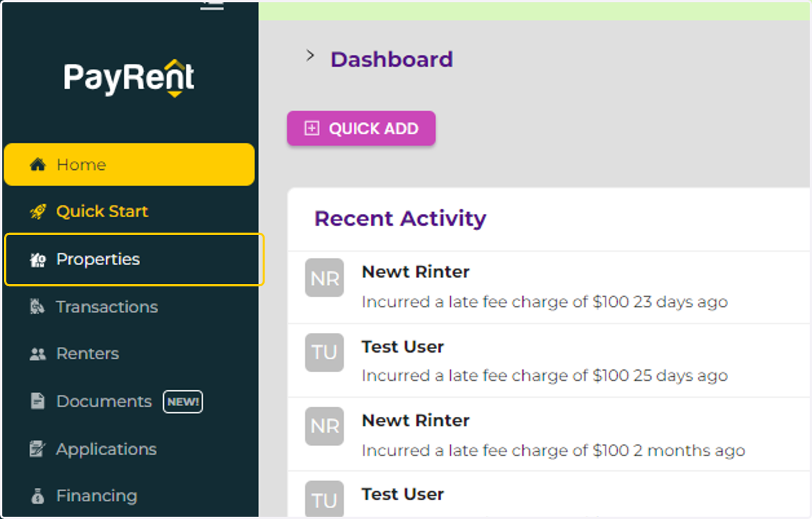This screenshot has width=812, height=519.
Task: Click the TU avatar for 25 days ago entry
Action: pyautogui.click(x=324, y=353)
